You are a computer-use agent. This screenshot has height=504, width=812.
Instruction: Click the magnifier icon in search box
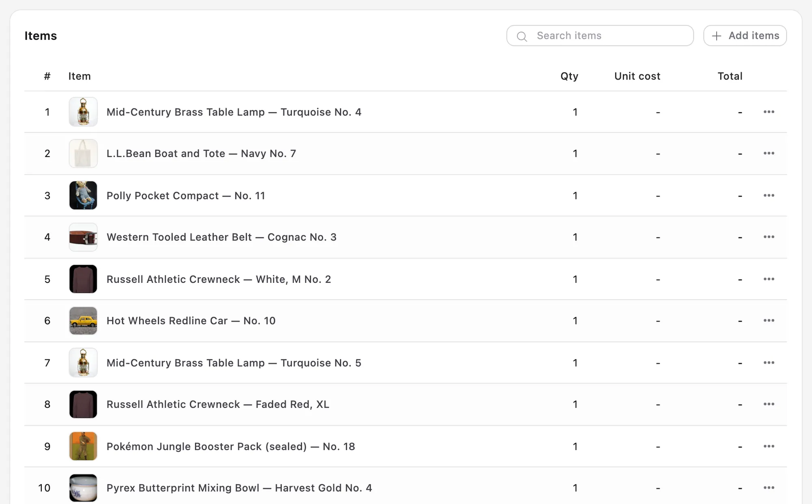(522, 37)
